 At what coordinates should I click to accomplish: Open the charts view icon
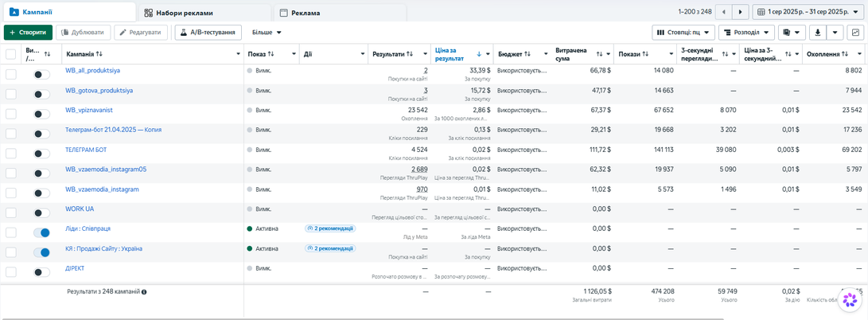point(854,33)
